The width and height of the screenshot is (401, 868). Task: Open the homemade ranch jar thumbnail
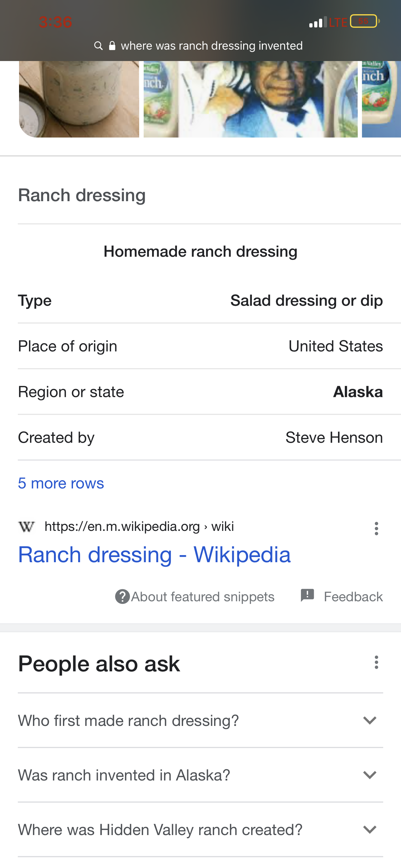(x=79, y=99)
